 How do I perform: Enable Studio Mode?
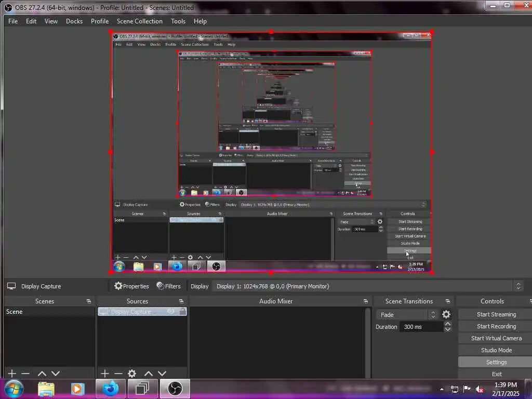pos(496,350)
